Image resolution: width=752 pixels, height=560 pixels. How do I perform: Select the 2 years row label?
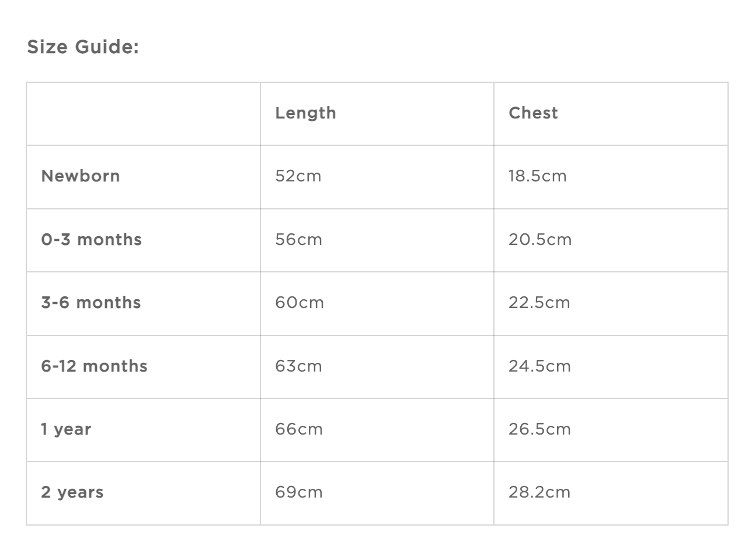click(x=72, y=492)
